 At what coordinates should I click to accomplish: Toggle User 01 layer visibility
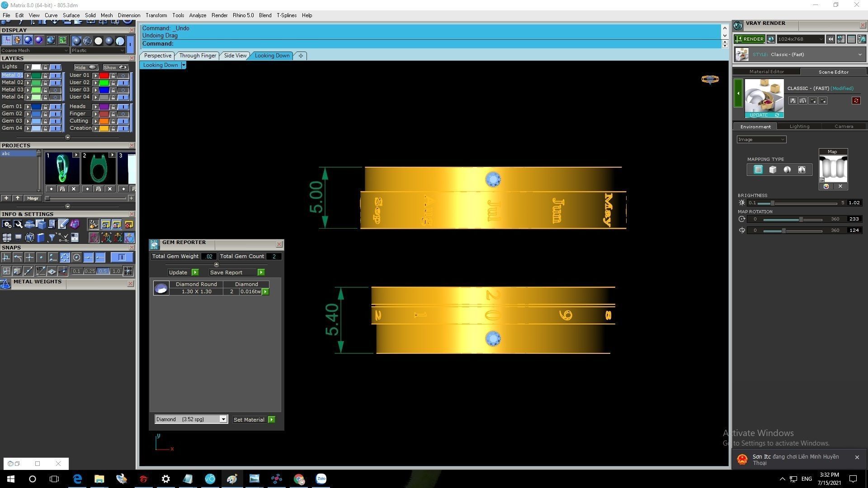tap(123, 75)
